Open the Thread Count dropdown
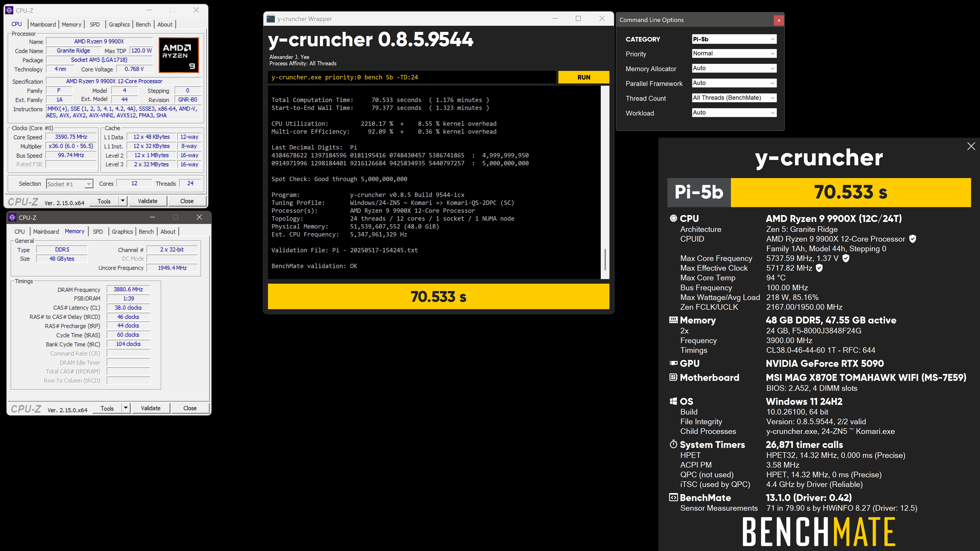 [734, 98]
